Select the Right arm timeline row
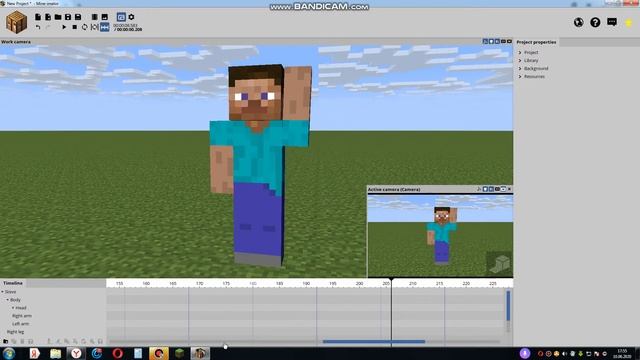The height and width of the screenshot is (360, 640). click(x=22, y=316)
